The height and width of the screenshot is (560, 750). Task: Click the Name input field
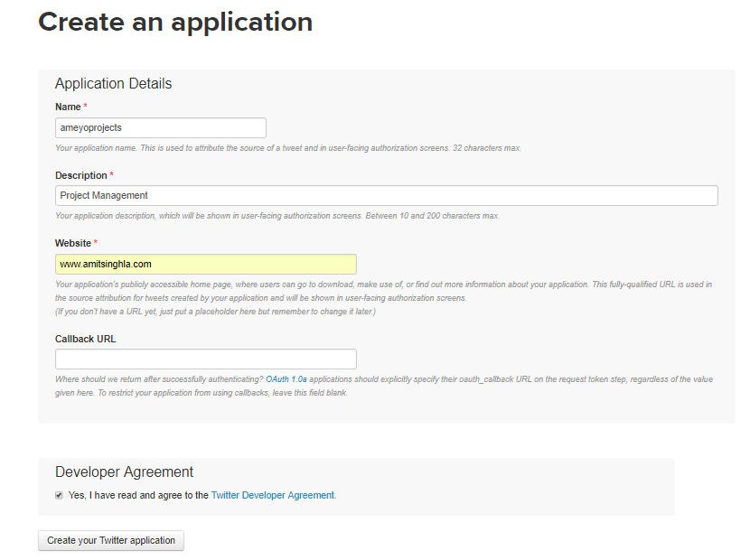160,127
